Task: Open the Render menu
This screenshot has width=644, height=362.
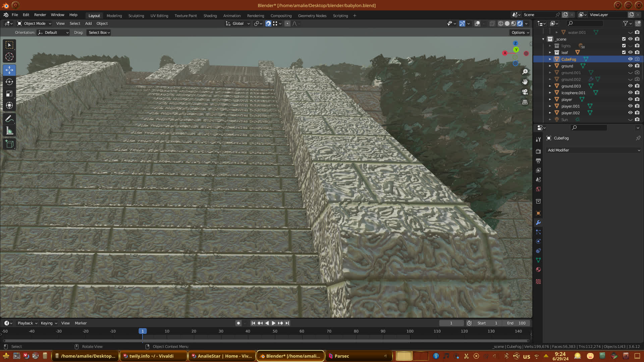Action: [x=40, y=15]
